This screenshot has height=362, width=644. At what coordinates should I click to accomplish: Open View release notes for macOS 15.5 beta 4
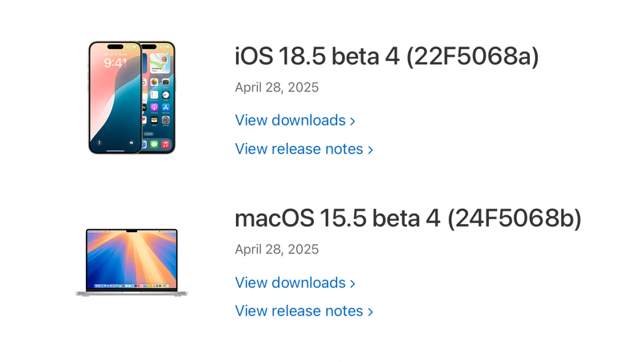click(299, 311)
